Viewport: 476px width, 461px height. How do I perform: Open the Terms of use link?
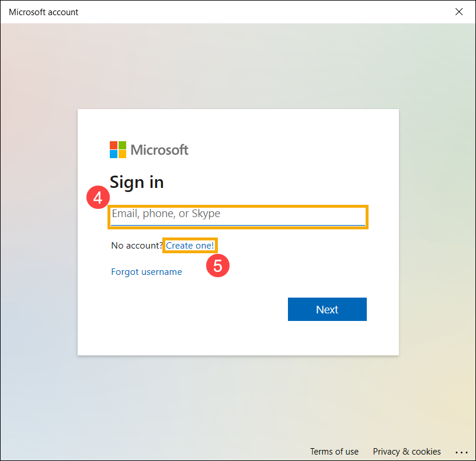[x=334, y=451]
